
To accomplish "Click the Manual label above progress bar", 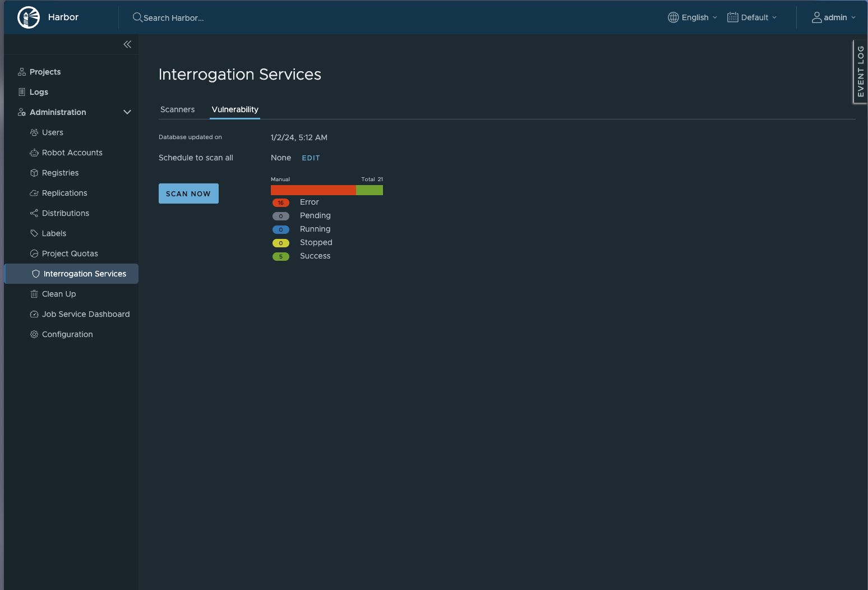I will point(280,179).
